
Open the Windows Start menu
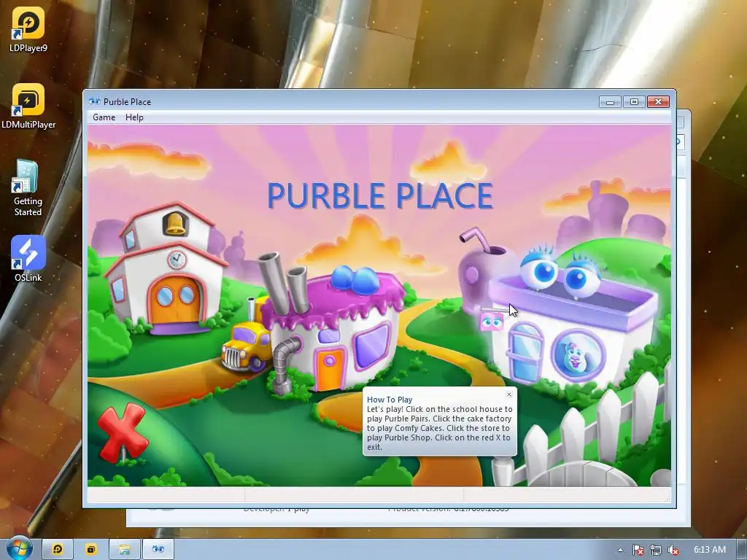point(19,549)
